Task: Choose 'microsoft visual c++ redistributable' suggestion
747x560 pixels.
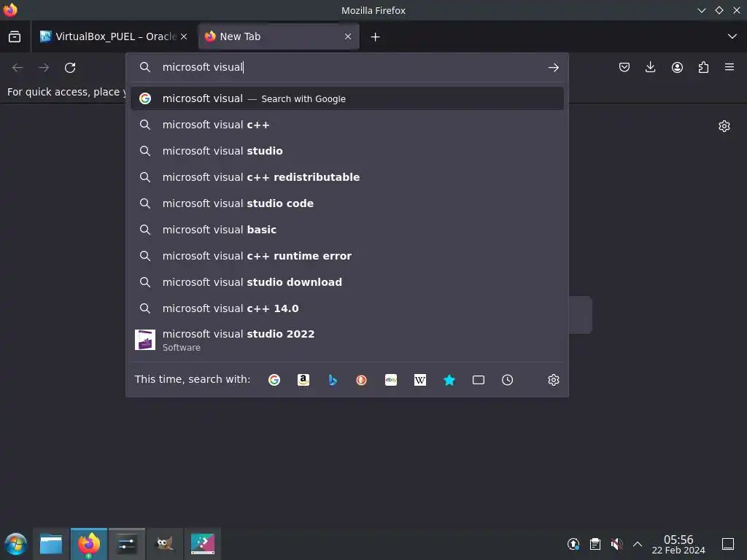Action: click(x=347, y=177)
